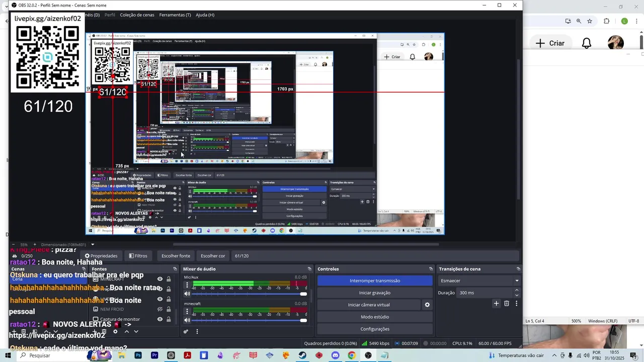Image resolution: width=644 pixels, height=362 pixels.
Task: Click the Chrome zoom magnifier icon
Action: pos(579,21)
